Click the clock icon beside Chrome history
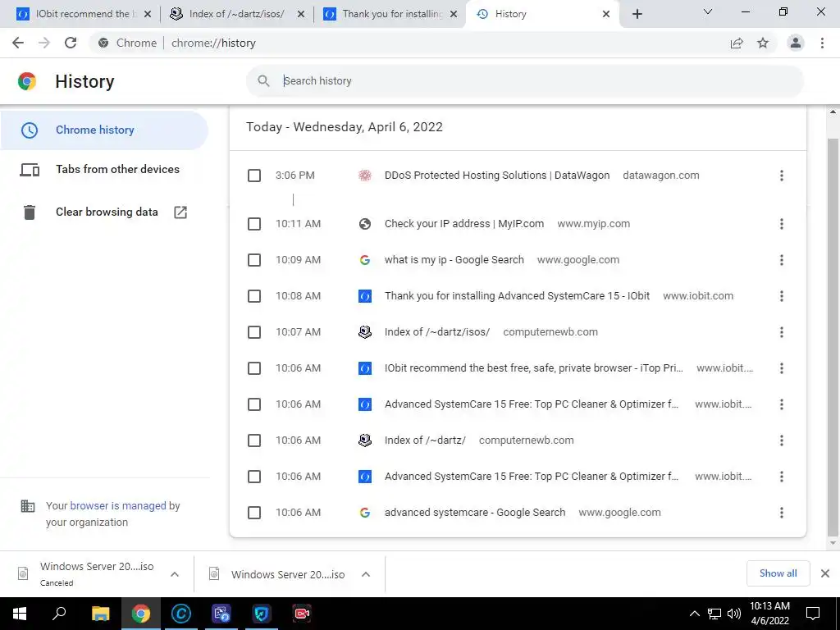Image resolution: width=840 pixels, height=630 pixels. [30, 130]
